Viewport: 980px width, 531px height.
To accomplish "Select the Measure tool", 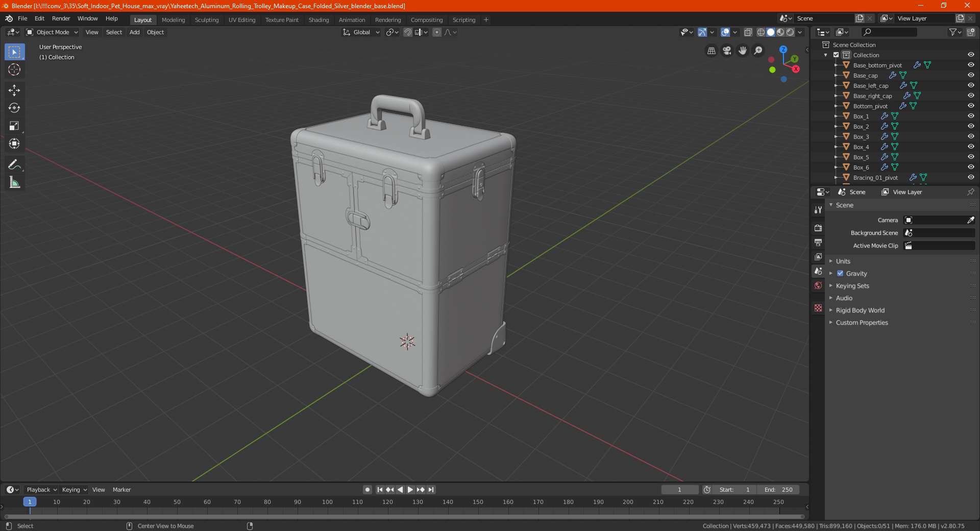I will click(14, 182).
